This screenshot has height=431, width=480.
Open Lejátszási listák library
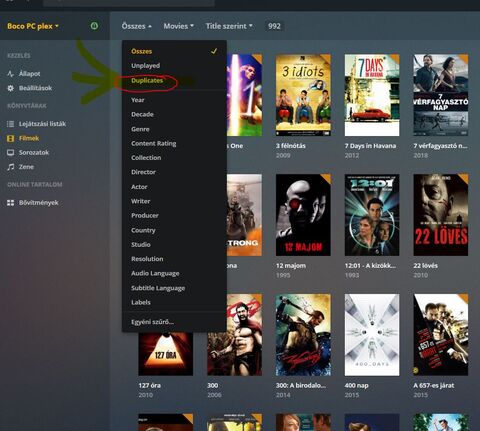(x=42, y=124)
